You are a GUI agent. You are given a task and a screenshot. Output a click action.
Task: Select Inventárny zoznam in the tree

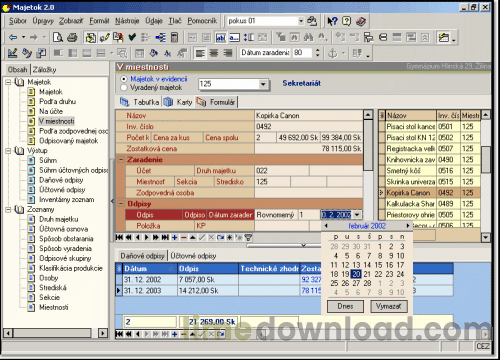[x=66, y=200]
